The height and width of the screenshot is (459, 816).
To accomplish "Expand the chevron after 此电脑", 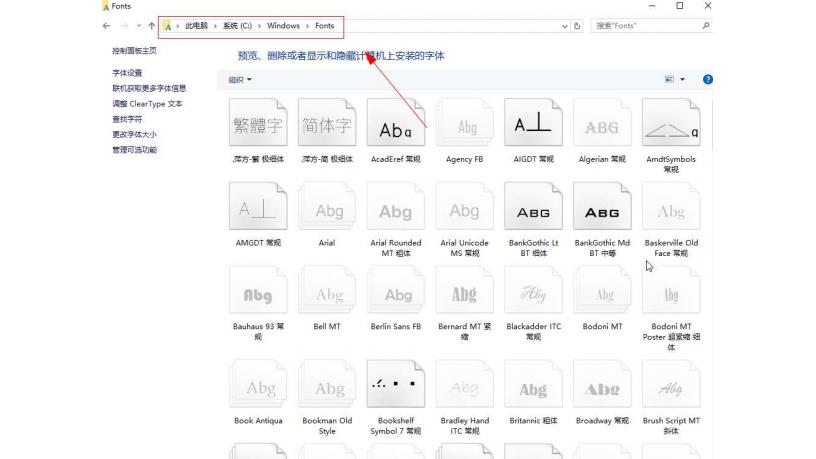I will click(x=215, y=26).
